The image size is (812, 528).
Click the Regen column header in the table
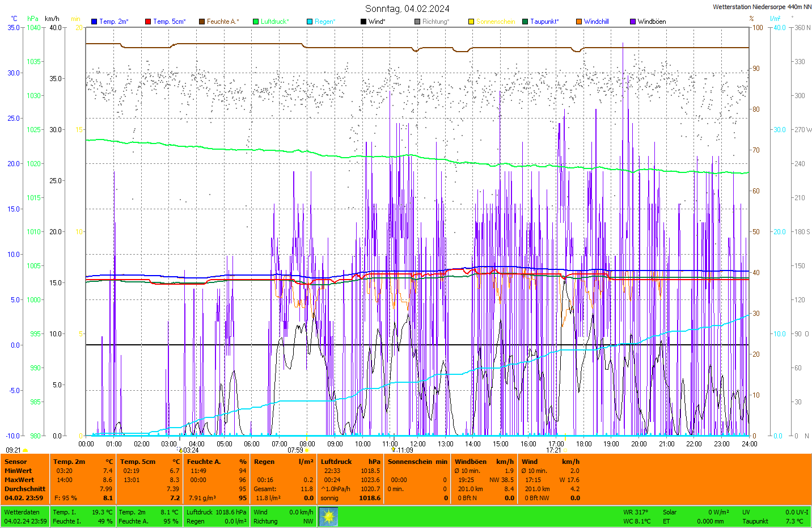(x=264, y=462)
